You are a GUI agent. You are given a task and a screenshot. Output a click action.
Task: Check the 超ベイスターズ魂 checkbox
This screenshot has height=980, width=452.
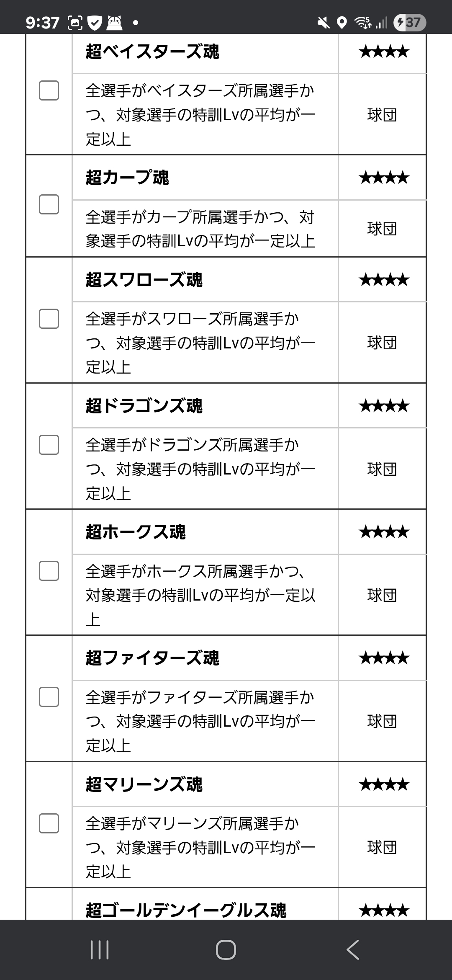(x=49, y=90)
